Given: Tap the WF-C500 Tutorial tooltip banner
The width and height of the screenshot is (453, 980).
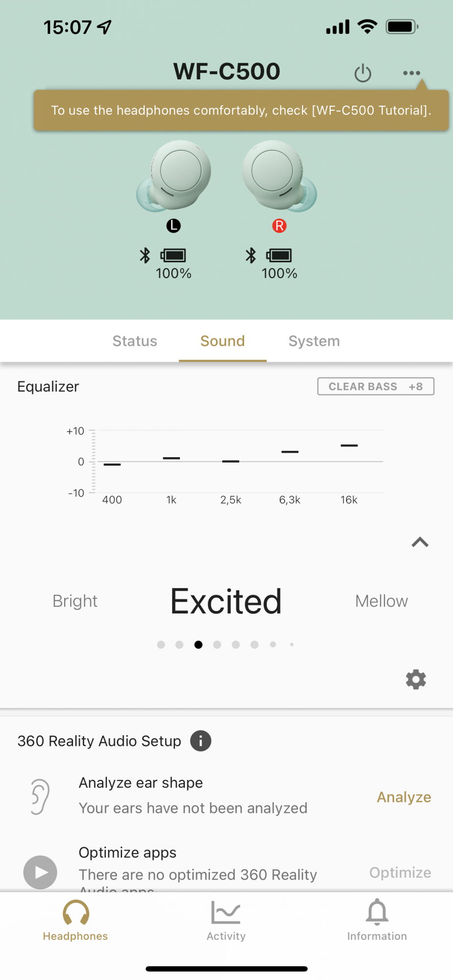Looking at the screenshot, I should [x=241, y=110].
